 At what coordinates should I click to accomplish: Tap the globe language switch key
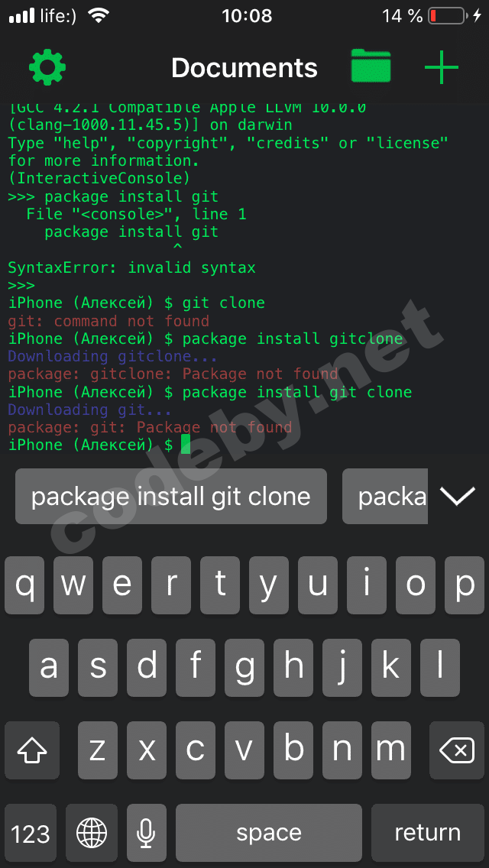tap(92, 833)
